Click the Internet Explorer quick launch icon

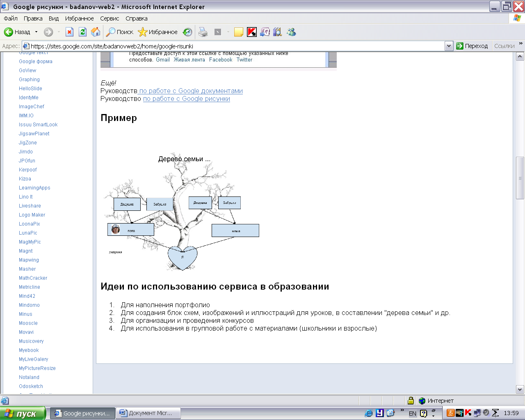(x=369, y=413)
